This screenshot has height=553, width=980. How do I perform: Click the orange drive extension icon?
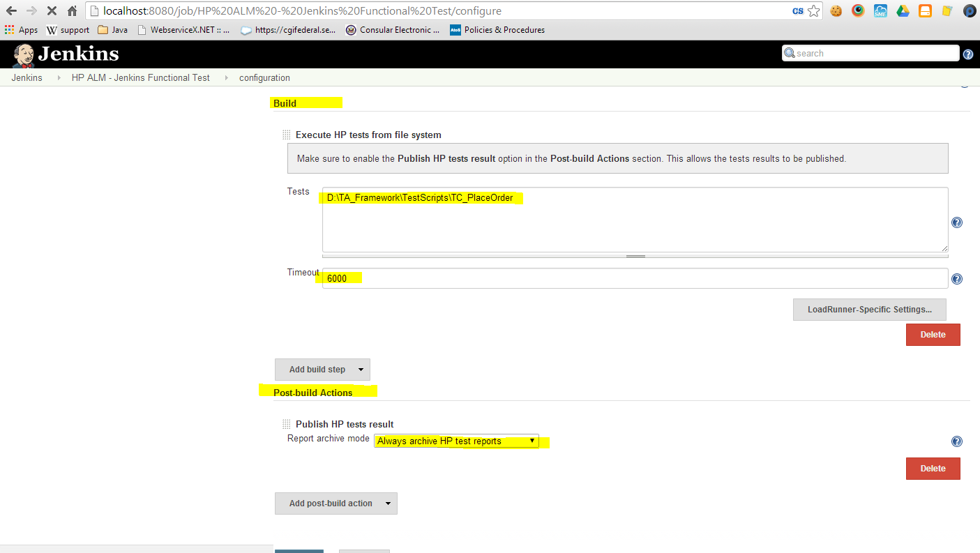tap(925, 11)
